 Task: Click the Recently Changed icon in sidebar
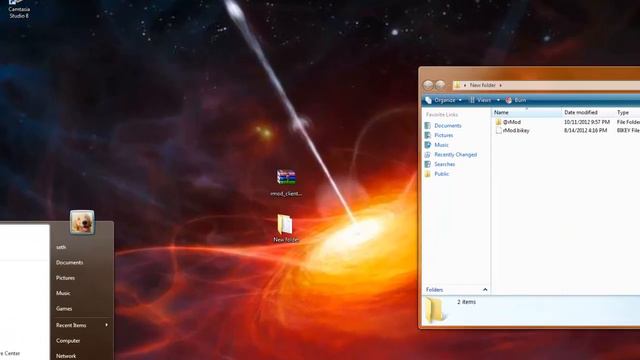coord(428,155)
